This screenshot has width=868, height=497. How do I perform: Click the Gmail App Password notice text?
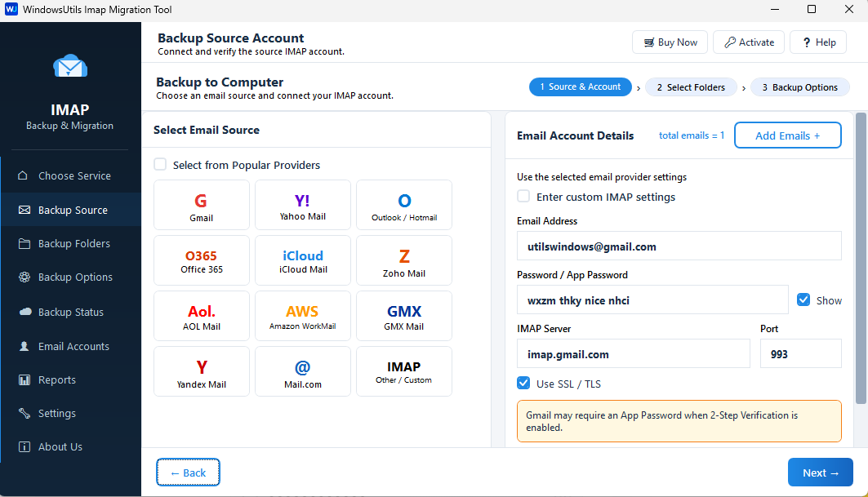click(662, 421)
